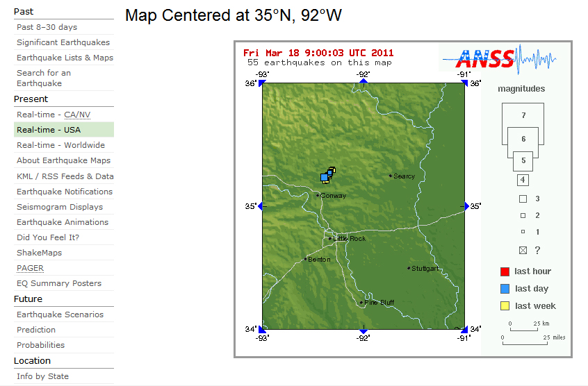
Task: Click '55 earthquakes on this map' text
Action: pos(320,62)
